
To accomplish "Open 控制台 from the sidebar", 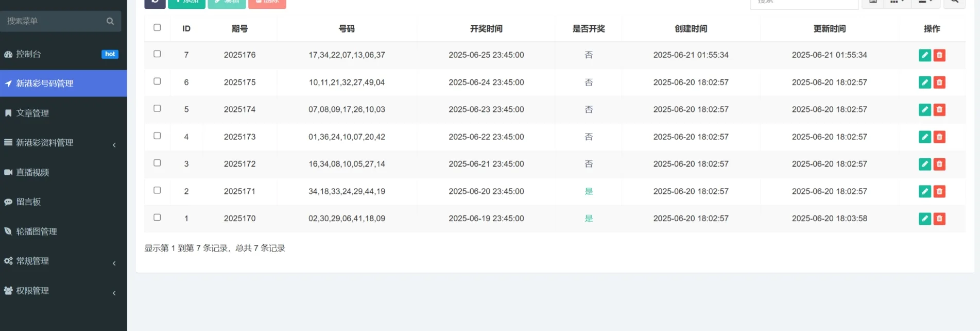I will point(29,54).
